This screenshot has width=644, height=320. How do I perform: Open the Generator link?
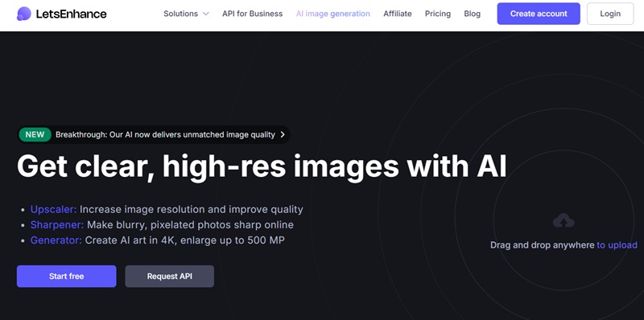point(56,240)
